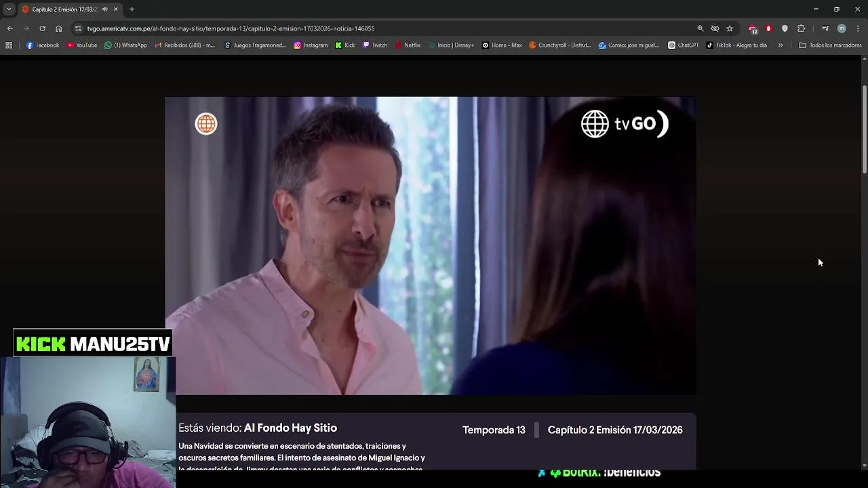The height and width of the screenshot is (488, 868).
Task: Open a new browser tab
Action: (x=132, y=9)
